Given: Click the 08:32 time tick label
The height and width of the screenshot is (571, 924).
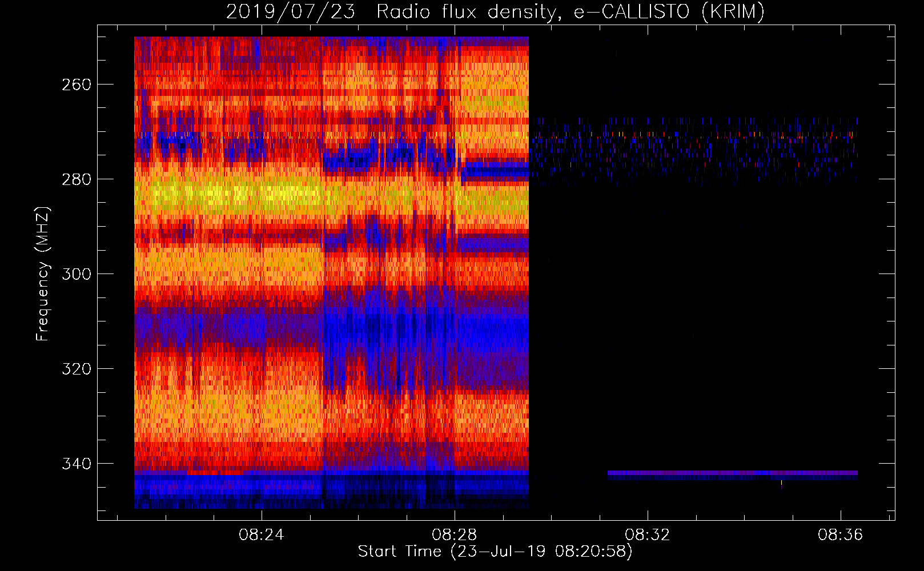Looking at the screenshot, I should pos(648,535).
